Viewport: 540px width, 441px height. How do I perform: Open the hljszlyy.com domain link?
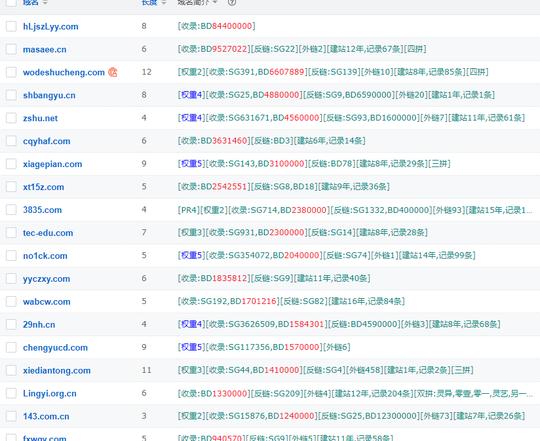[x=51, y=27]
